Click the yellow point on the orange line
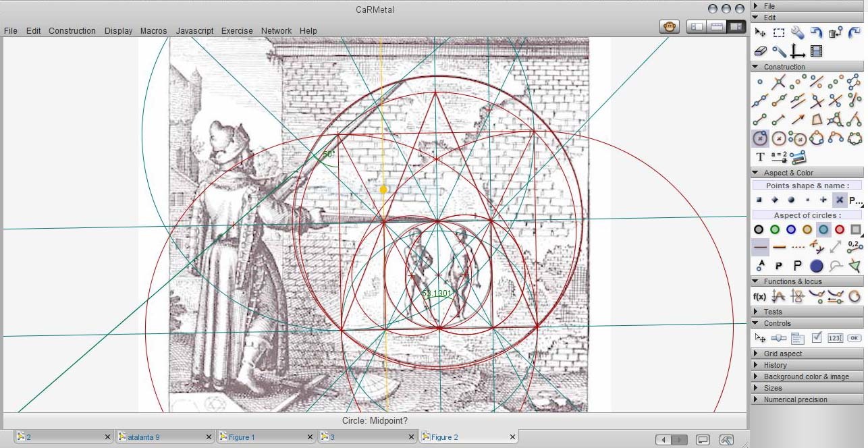The width and height of the screenshot is (868, 448). click(383, 190)
